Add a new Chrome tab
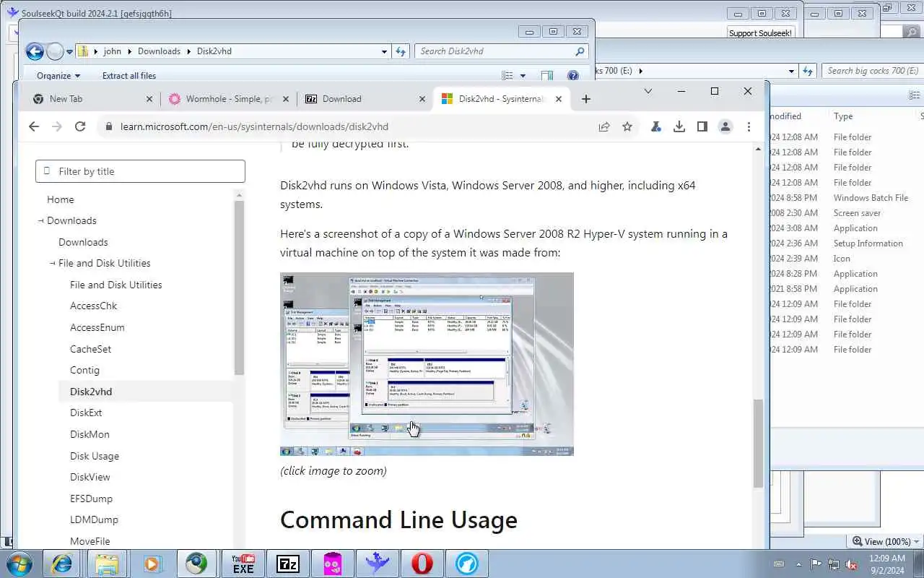Image resolution: width=924 pixels, height=578 pixels. coord(586,99)
